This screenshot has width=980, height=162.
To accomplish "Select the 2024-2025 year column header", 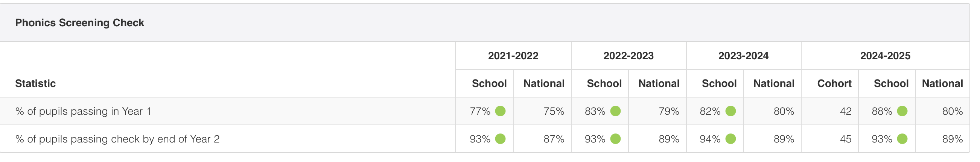I will pos(885,56).
